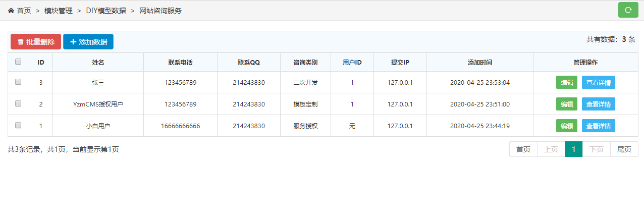Check the checkbox for row ID 3

18,82
